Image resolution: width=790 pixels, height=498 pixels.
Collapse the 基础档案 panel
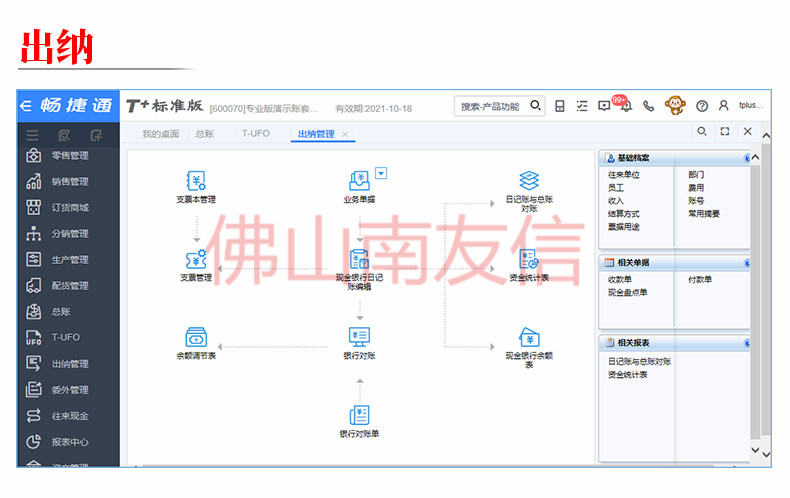(747, 158)
